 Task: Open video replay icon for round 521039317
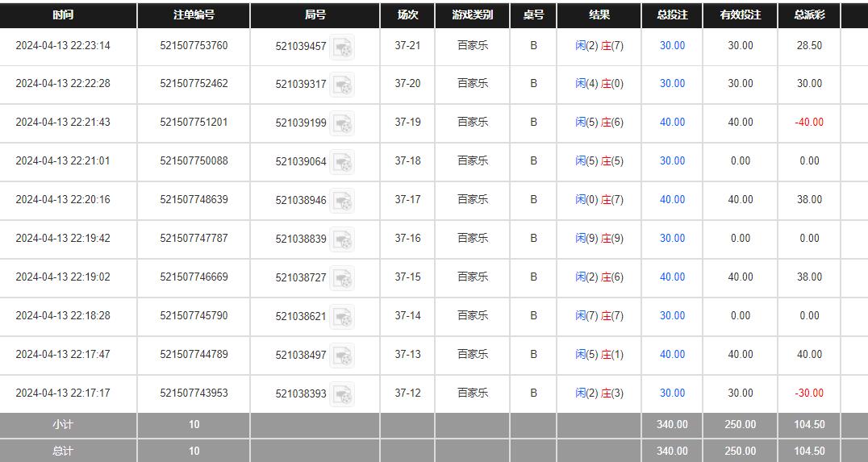(342, 85)
